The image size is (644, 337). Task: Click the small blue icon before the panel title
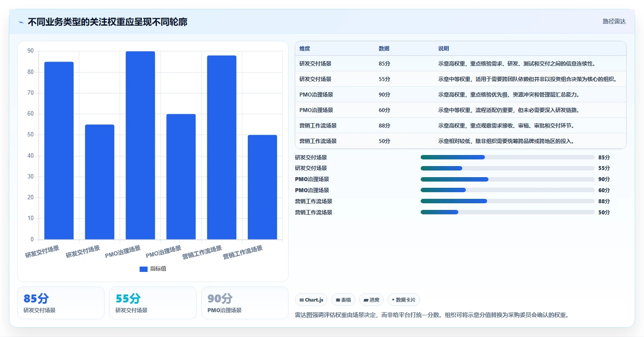(21, 22)
